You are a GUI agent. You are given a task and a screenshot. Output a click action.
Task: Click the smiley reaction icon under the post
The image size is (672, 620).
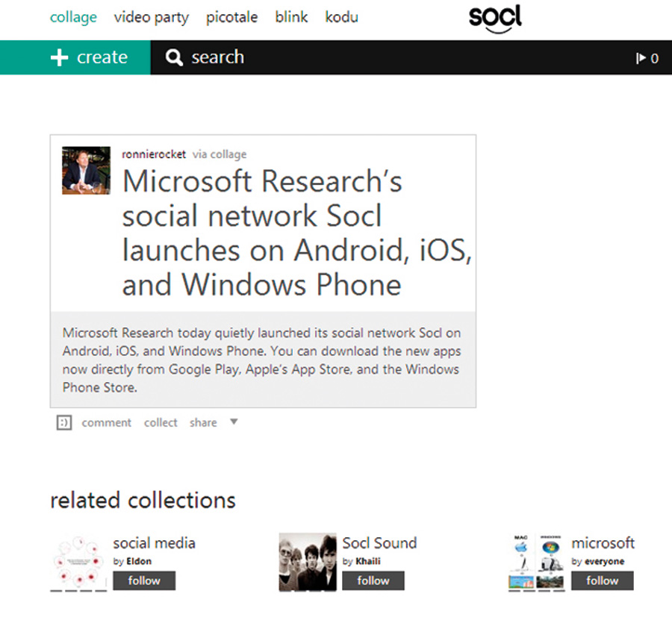[64, 422]
